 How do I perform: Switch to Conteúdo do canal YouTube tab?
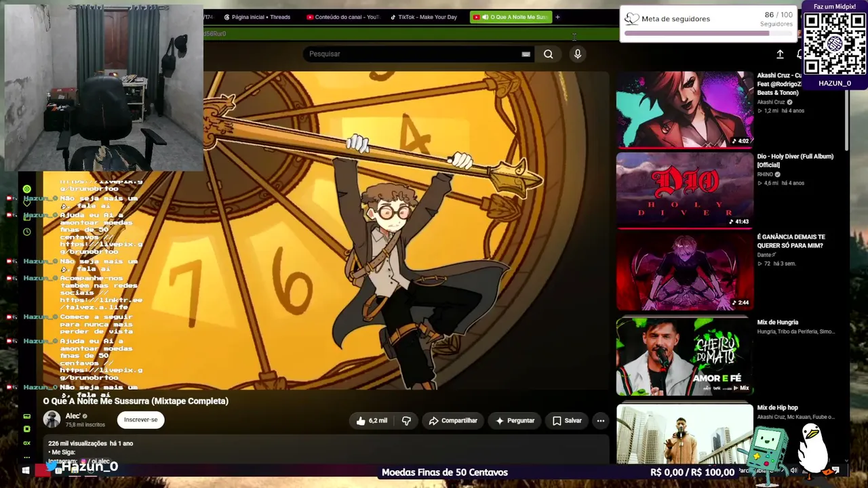tap(344, 17)
